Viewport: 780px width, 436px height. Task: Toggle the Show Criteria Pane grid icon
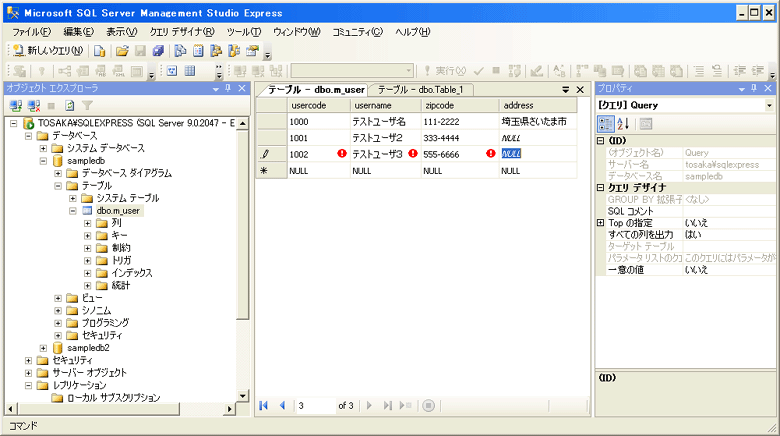click(190, 71)
